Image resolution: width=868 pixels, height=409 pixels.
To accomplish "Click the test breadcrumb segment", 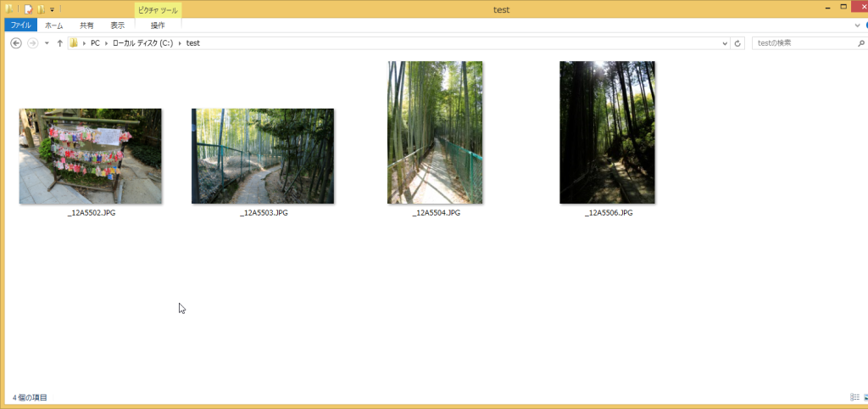I will point(193,43).
